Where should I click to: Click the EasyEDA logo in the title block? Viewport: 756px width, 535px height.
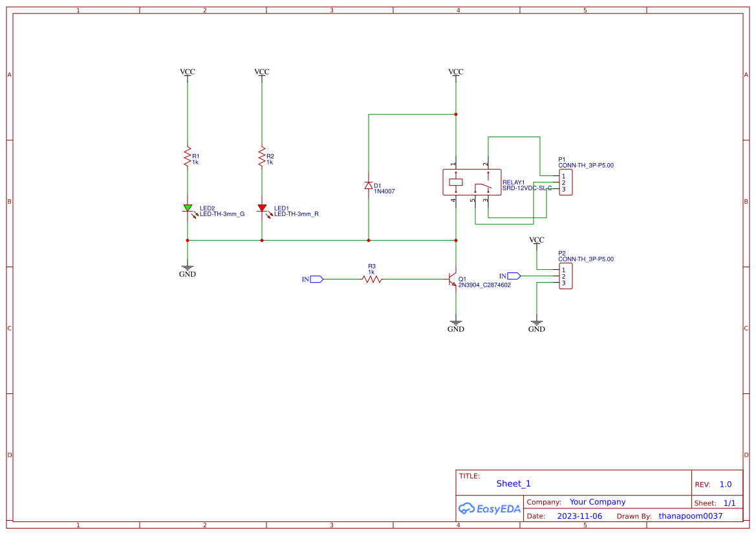[x=490, y=508]
